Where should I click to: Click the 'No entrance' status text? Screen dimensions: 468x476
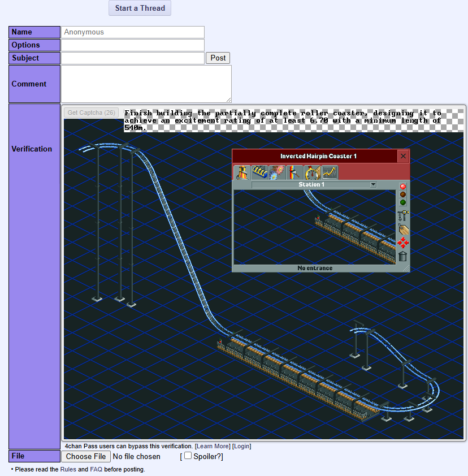click(315, 268)
